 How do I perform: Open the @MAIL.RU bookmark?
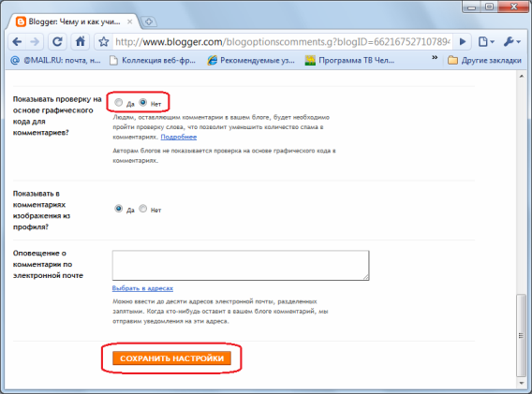[x=55, y=60]
